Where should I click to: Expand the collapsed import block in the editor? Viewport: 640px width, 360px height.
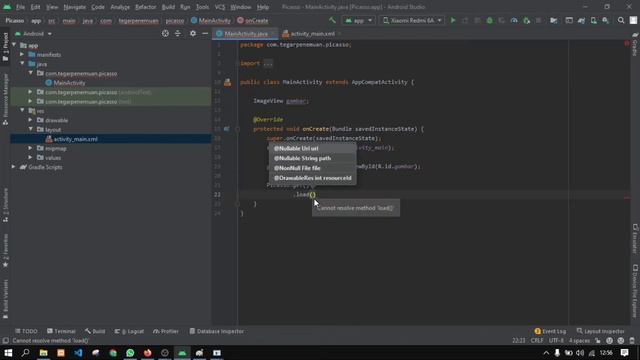coord(268,63)
